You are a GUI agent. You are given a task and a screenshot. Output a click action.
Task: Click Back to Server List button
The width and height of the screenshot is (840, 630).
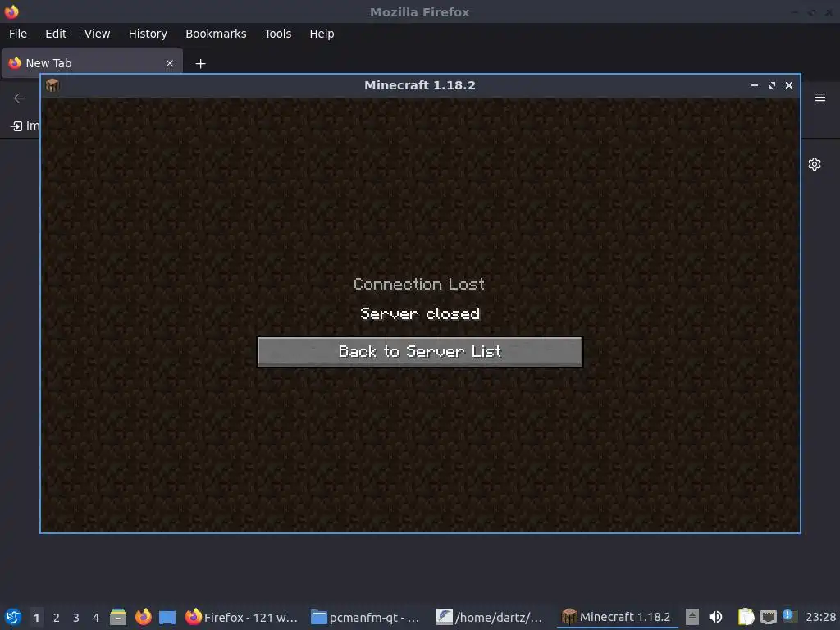pyautogui.click(x=419, y=351)
